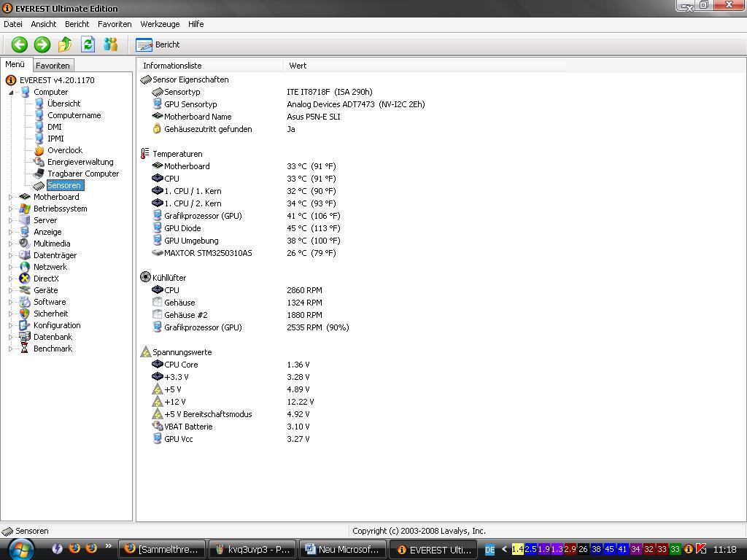Click the Tragbarer Computer laptop icon

pyautogui.click(x=39, y=174)
